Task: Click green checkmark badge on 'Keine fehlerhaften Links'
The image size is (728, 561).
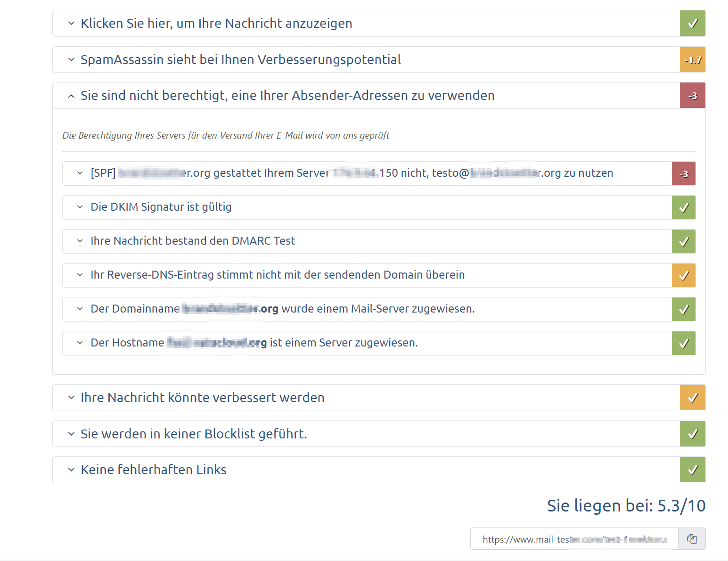Action: click(x=692, y=470)
